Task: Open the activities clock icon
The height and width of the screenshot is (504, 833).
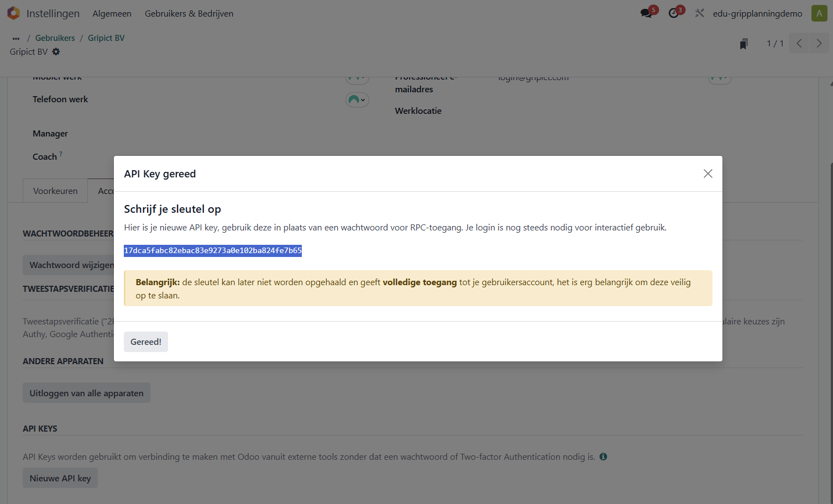Action: pos(674,13)
